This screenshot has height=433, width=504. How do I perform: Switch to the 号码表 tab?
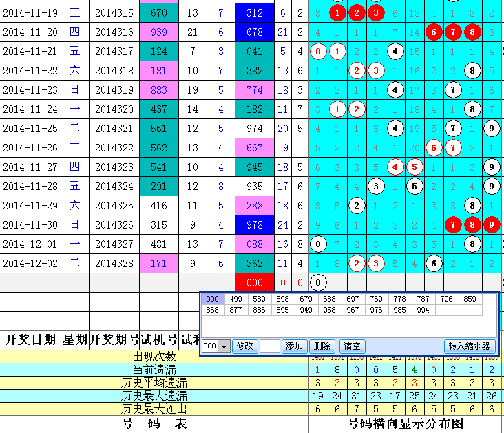(x=154, y=424)
